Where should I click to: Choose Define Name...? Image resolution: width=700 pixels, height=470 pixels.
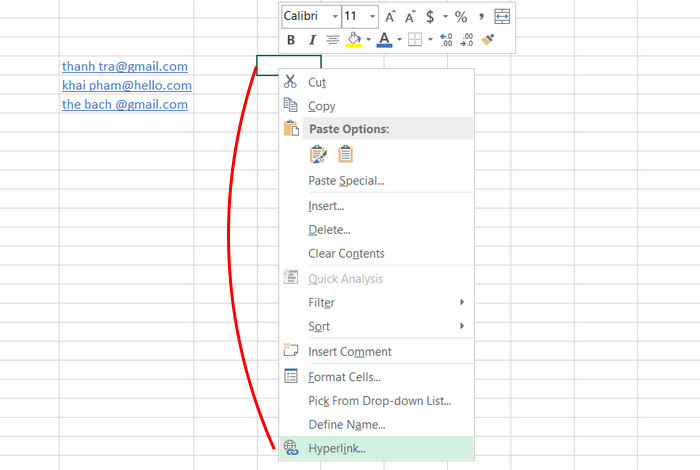[377, 424]
